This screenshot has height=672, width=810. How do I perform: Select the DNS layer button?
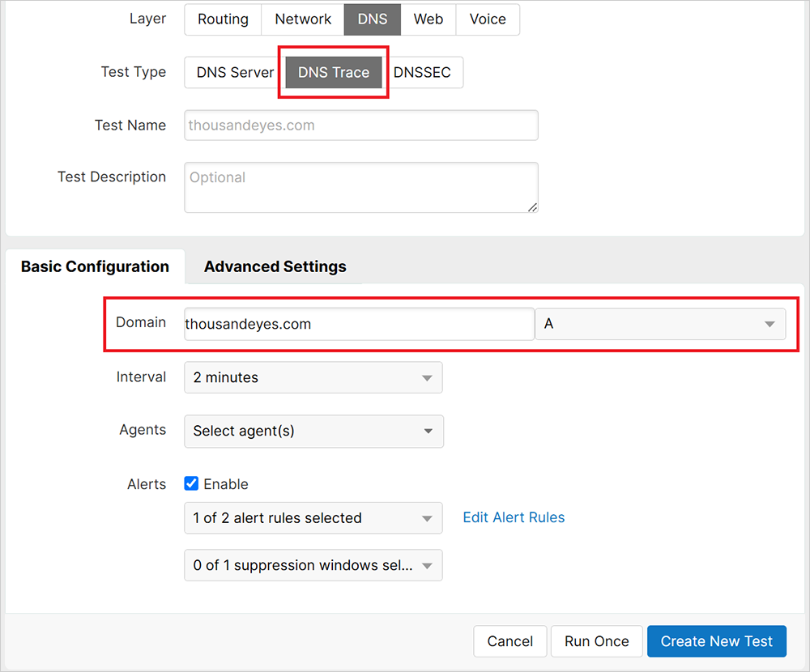373,19
